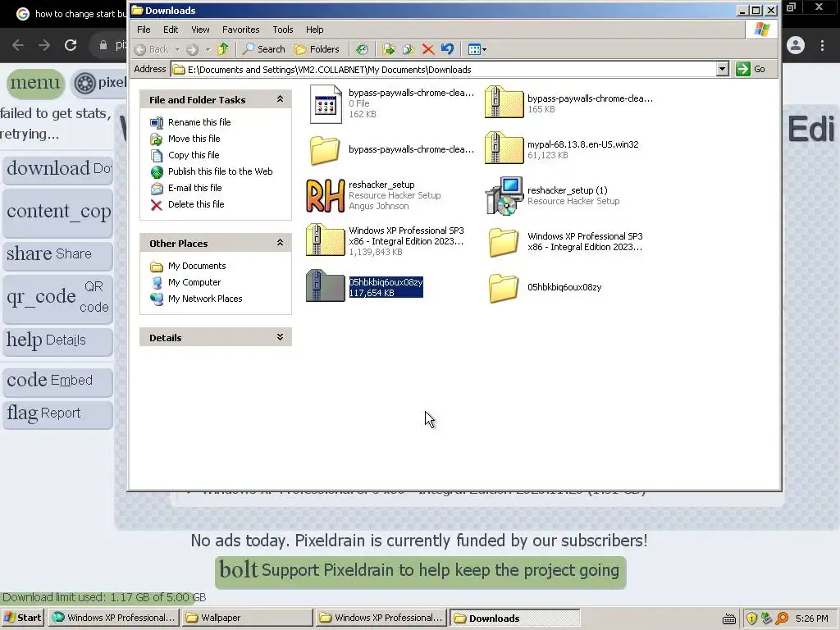Select the bypass-paywalls-chrome-clea folder icon
The width and height of the screenshot is (840, 630).
[x=325, y=150]
